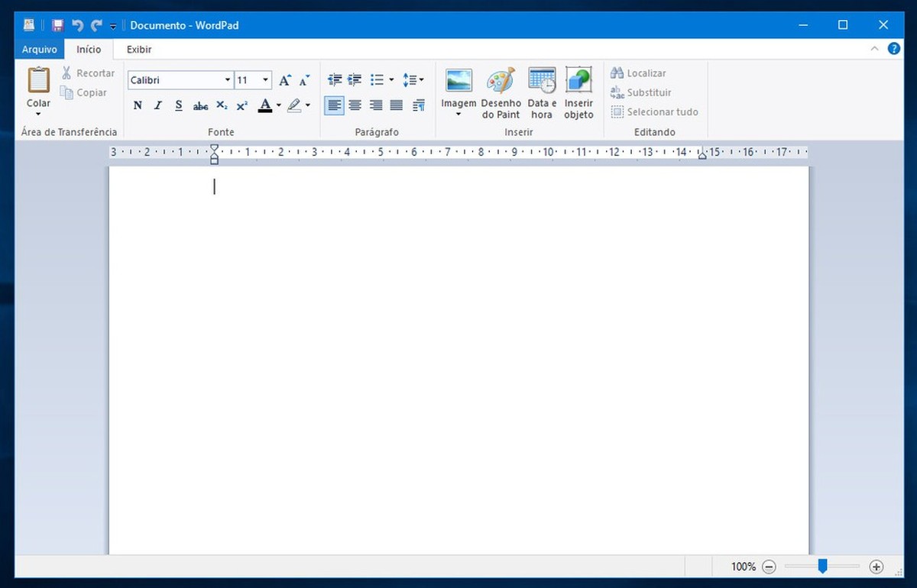This screenshot has width=917, height=588.
Task: Enable center paragraph alignment
Action: pos(355,105)
